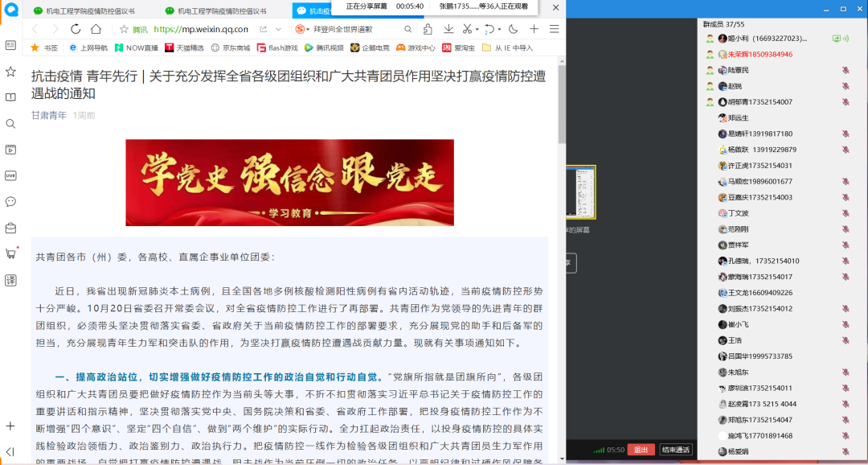The image size is (868, 465).
Task: Select member 朱荣辉18509384946 in list
Action: (x=759, y=55)
